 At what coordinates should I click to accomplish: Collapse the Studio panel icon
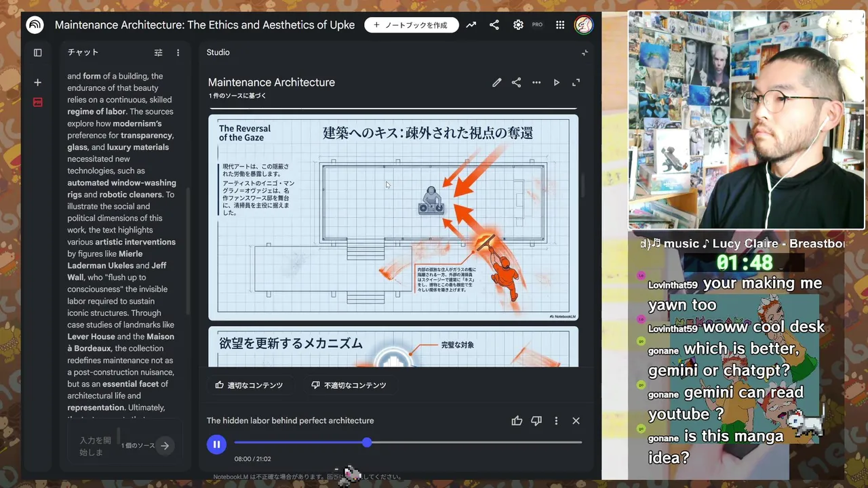point(585,53)
